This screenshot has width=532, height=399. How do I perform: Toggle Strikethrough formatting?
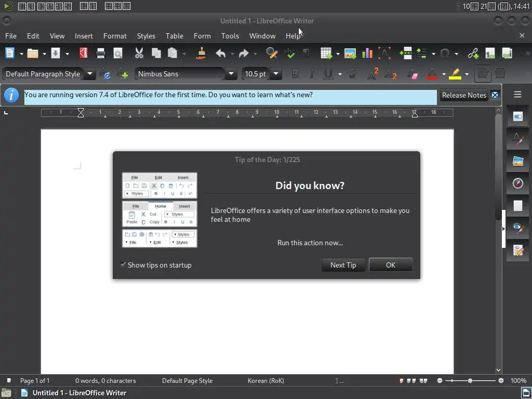pos(353,74)
